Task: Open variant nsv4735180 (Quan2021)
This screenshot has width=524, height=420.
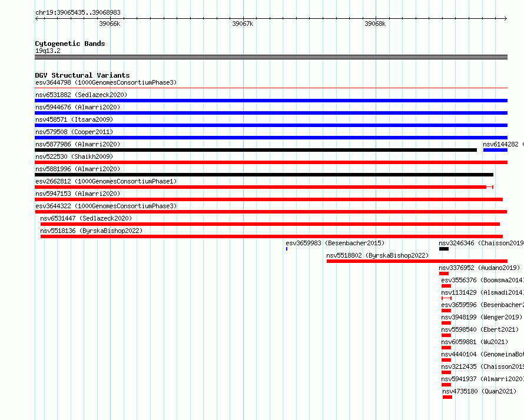Action: click(x=479, y=391)
